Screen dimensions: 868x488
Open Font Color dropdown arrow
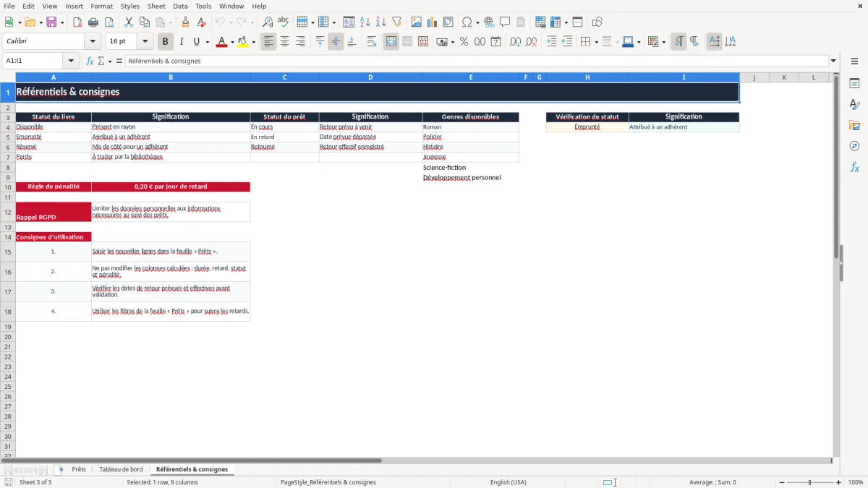[x=231, y=42]
